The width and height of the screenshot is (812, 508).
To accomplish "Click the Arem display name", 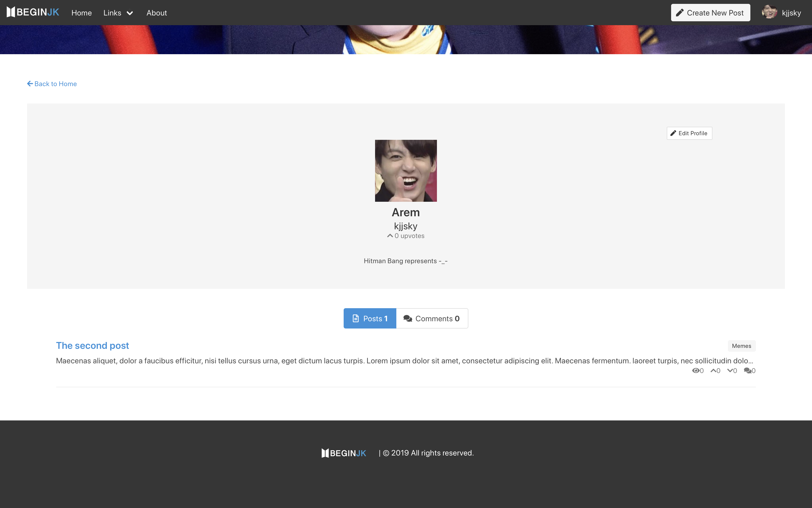I will tap(406, 212).
